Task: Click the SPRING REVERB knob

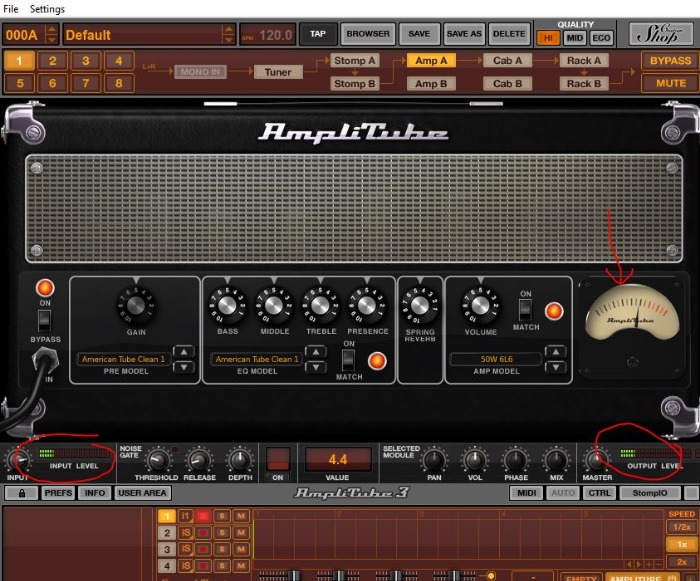Action: click(420, 305)
